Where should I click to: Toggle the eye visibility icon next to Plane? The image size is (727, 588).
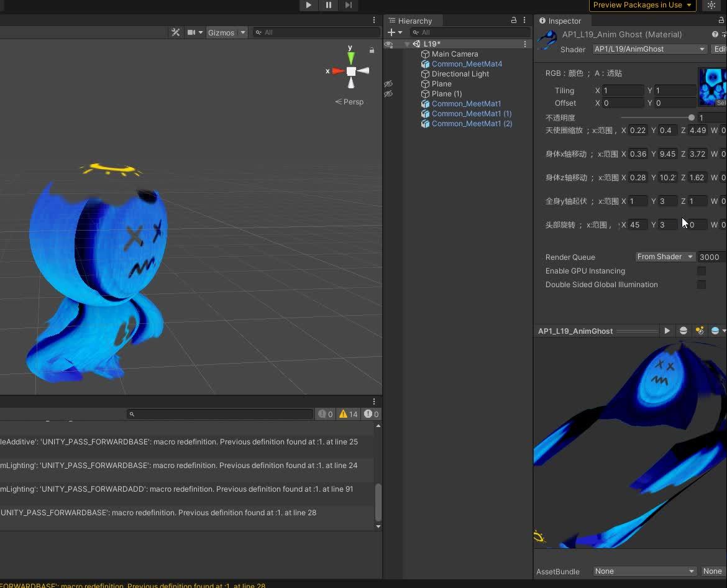[x=389, y=84]
